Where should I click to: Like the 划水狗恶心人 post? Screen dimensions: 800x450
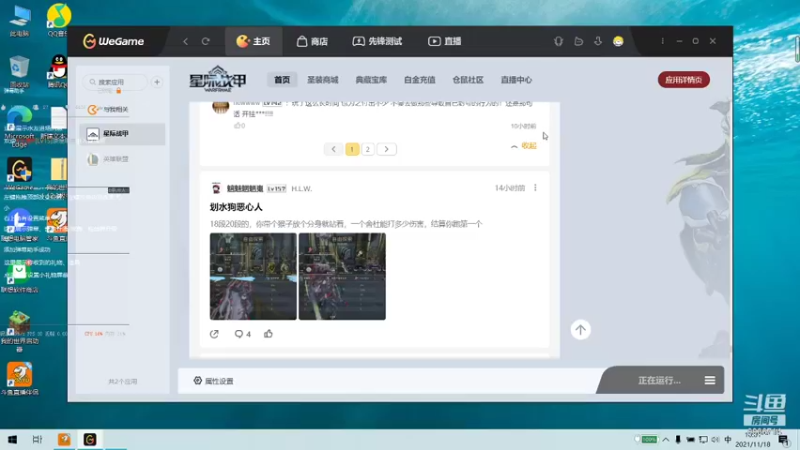(268, 334)
